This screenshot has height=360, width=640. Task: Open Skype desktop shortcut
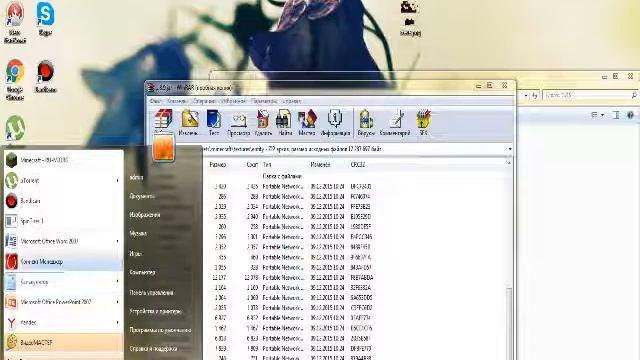pos(45,19)
